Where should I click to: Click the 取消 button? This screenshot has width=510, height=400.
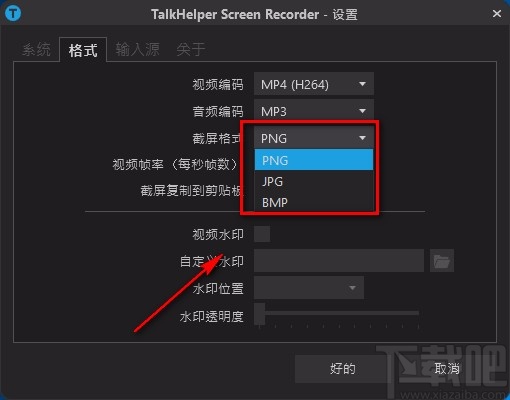coord(447,369)
